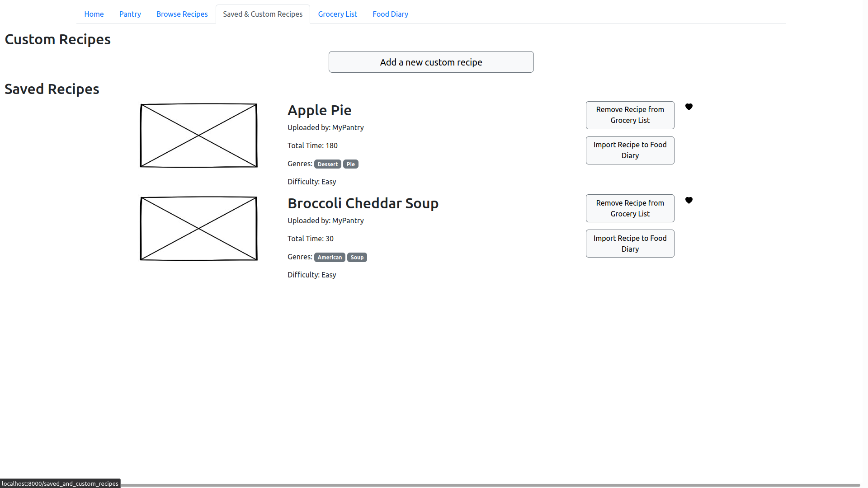868x488 pixels.
Task: Navigate to Food Diary tab
Action: (x=390, y=14)
